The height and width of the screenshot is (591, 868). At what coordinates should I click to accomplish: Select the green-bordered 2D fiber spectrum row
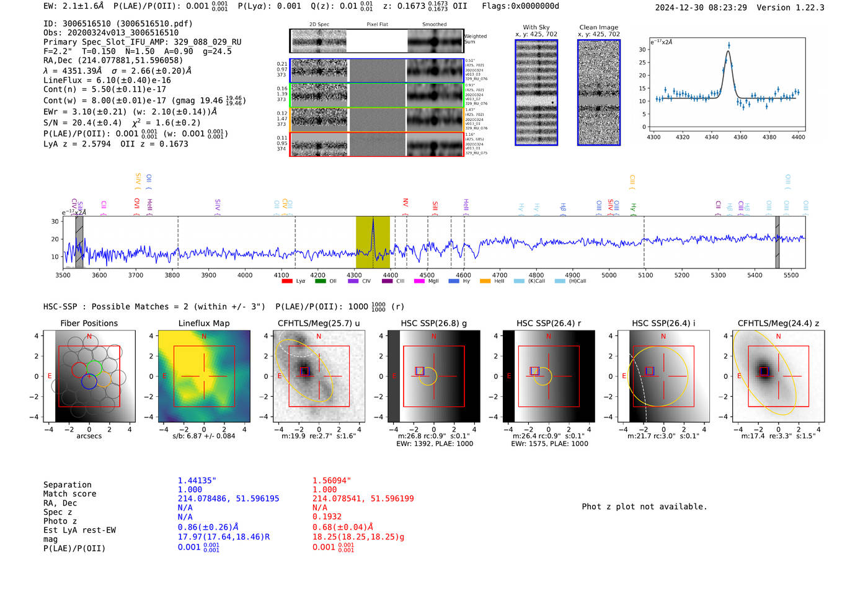[377, 96]
